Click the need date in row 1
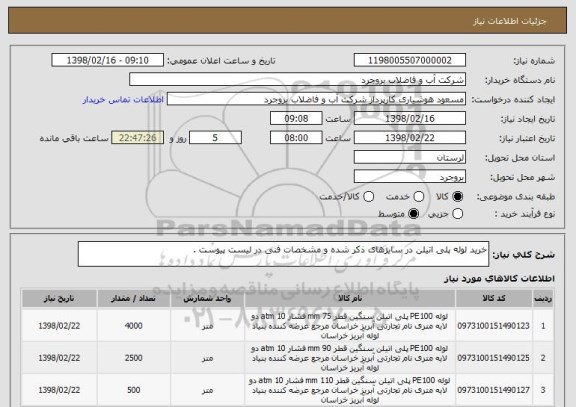This screenshot has width=576, height=407. (x=59, y=326)
